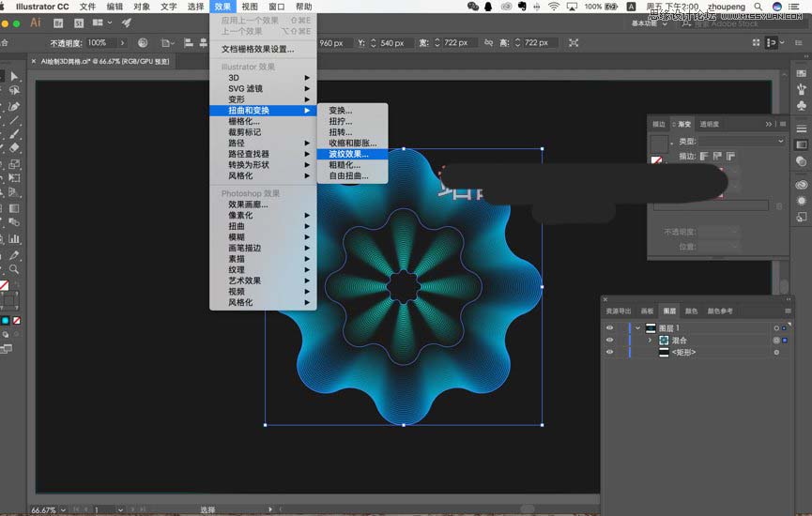The height and width of the screenshot is (516, 812).
Task: Apply stroke within gradient option button
Action: pyautogui.click(x=704, y=156)
